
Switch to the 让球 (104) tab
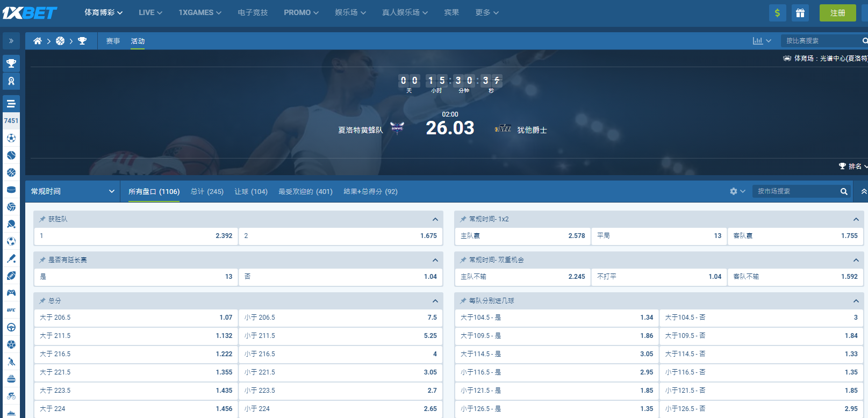pyautogui.click(x=250, y=191)
